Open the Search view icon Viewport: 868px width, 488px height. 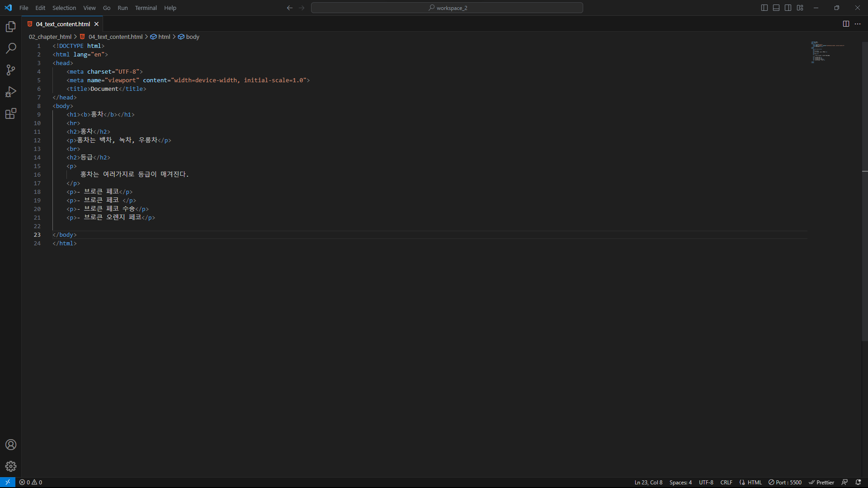pyautogui.click(x=11, y=48)
